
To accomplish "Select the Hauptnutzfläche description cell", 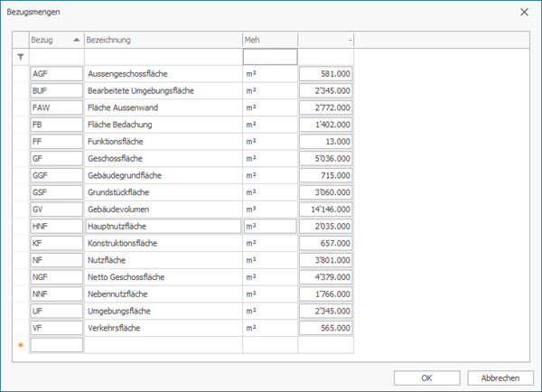I will click(163, 226).
